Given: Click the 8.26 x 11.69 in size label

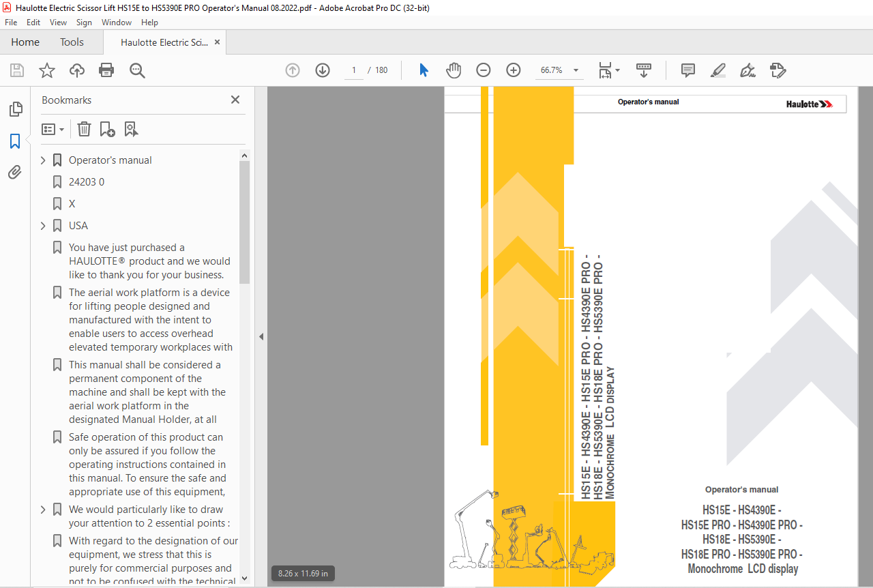Looking at the screenshot, I should click(303, 574).
